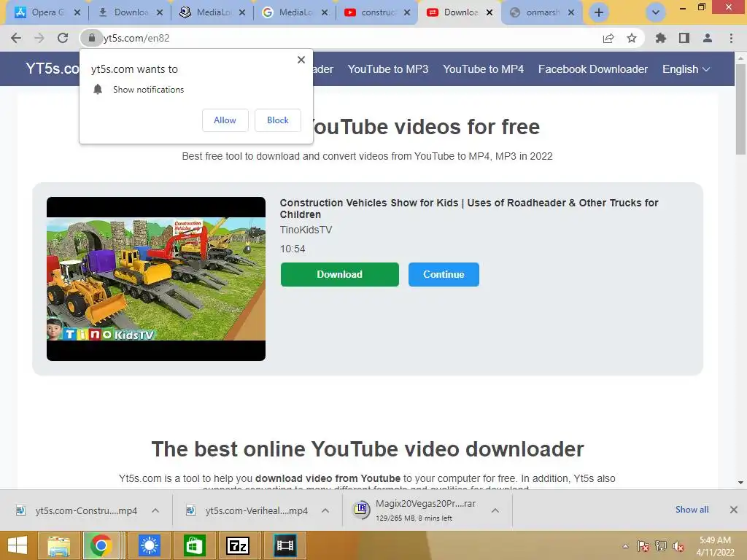The height and width of the screenshot is (560, 747).
Task: Allow yt5s.com notifications
Action: pyautogui.click(x=225, y=120)
